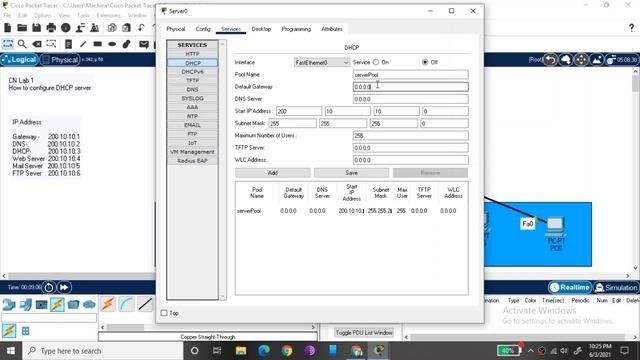This screenshot has width=640, height=360.
Task: Pick the Place Note tool
Action: pos(69,44)
